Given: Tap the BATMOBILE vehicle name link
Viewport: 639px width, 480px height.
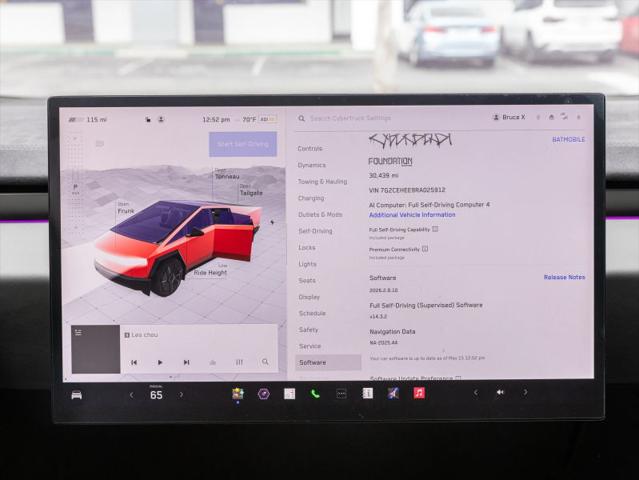Looking at the screenshot, I should tap(568, 139).
